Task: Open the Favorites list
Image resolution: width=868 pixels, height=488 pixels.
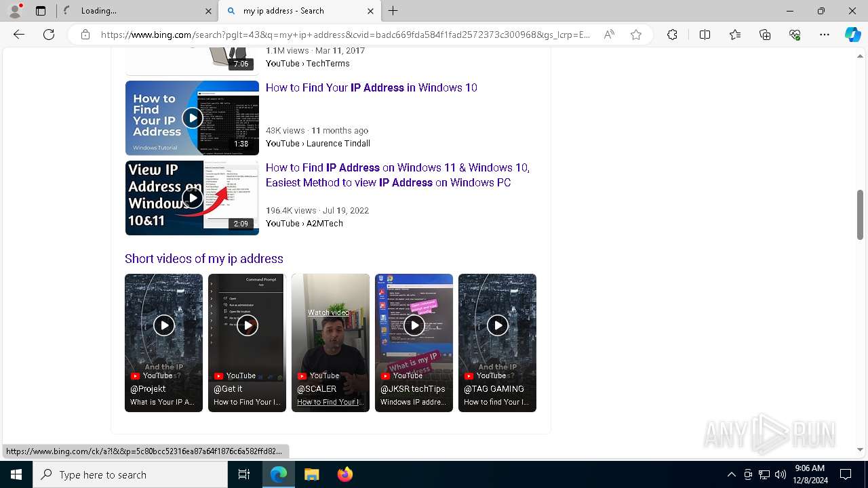Action: click(735, 35)
